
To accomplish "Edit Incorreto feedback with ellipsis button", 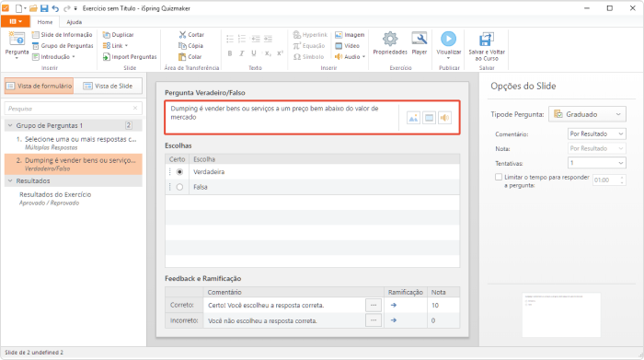I will click(x=374, y=320).
